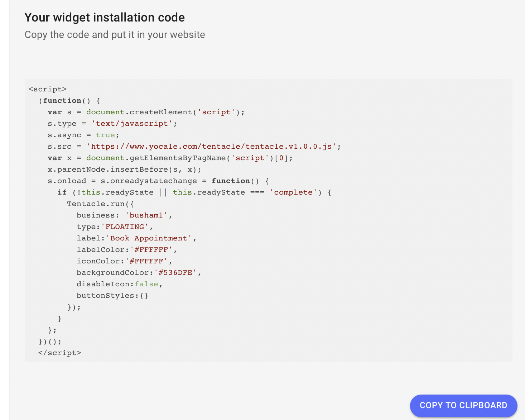Click the closing </script> tag line

[59, 353]
